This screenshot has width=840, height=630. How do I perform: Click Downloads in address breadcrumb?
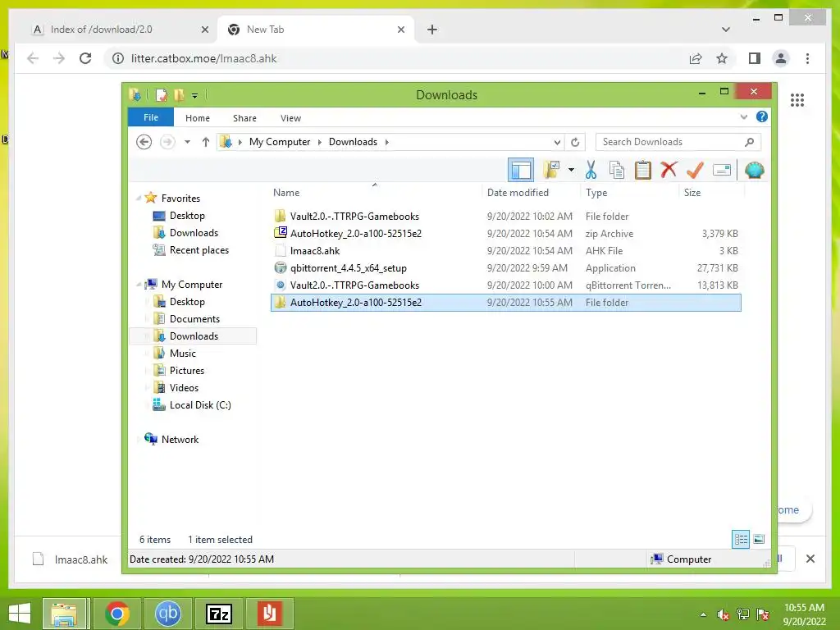353,142
